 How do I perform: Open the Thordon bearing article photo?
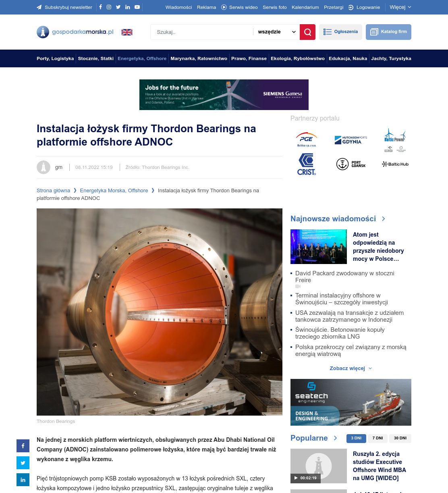[x=160, y=312]
